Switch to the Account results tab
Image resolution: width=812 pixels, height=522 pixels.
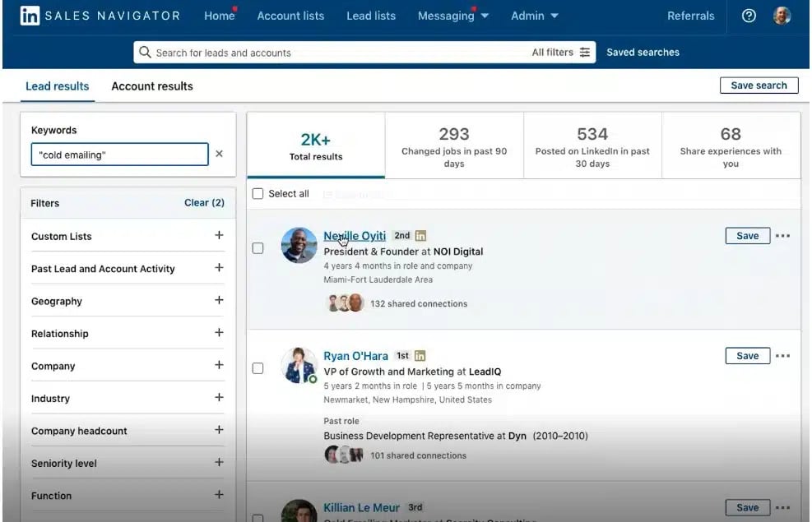coord(152,85)
